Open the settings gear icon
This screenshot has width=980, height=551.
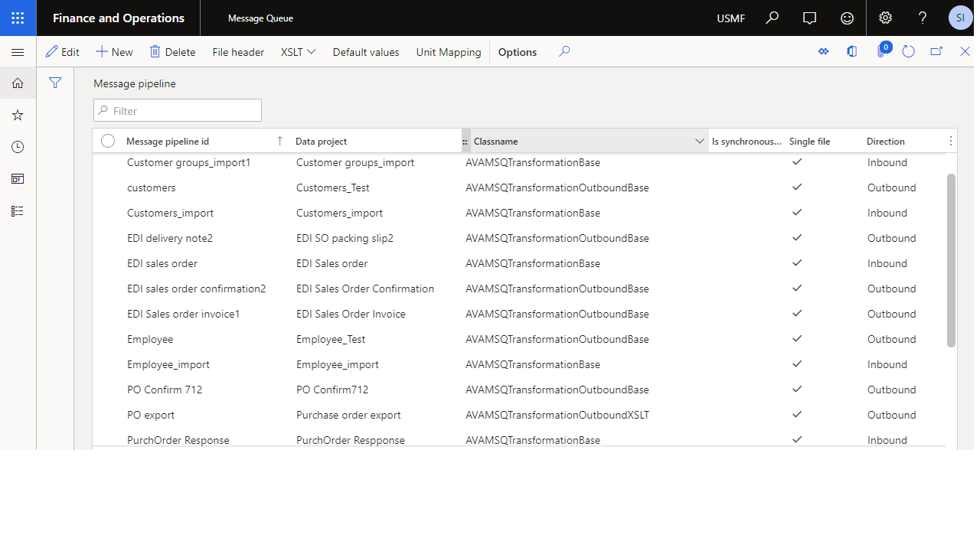(885, 18)
